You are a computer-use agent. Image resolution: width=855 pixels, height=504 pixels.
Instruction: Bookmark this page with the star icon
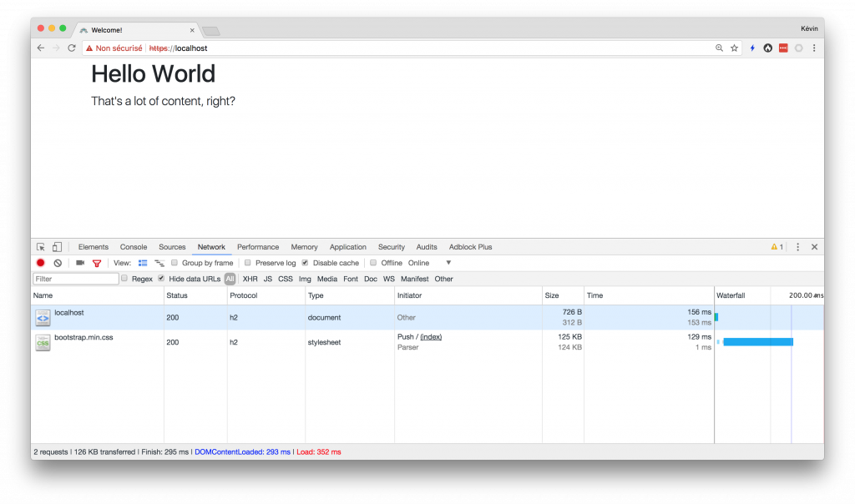[x=734, y=48]
